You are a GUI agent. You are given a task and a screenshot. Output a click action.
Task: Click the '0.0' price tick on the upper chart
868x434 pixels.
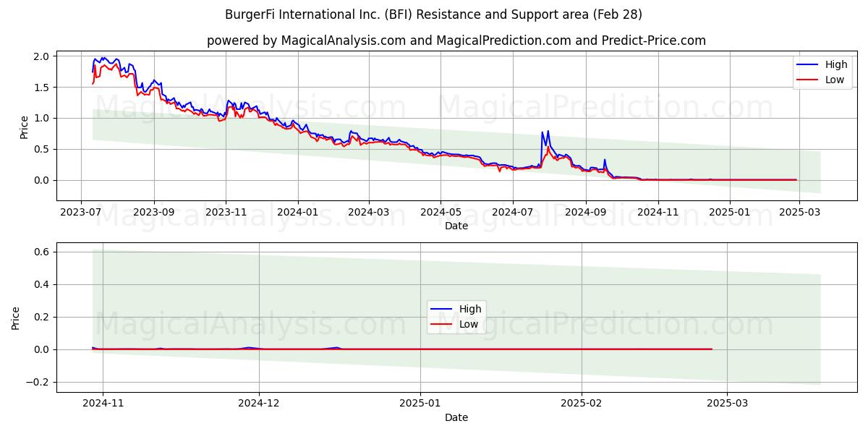point(42,180)
